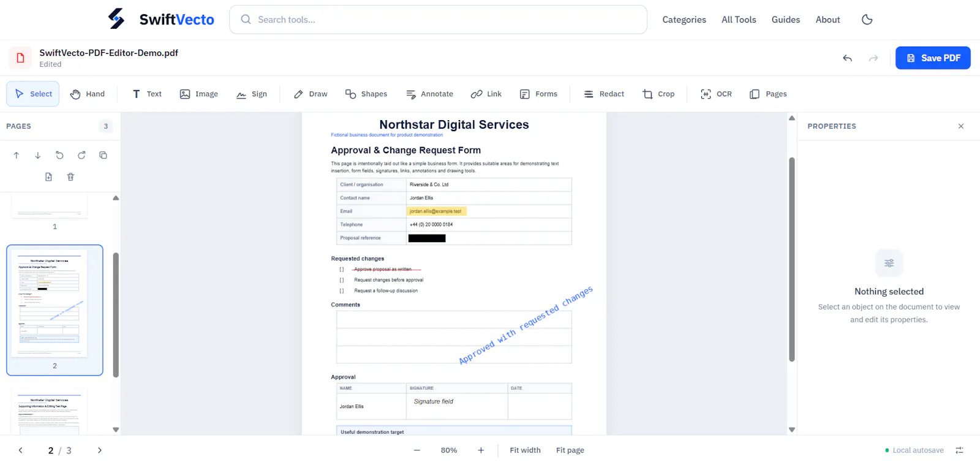Toggle dark mode moon icon
Screen dimensions: 980x462
[867, 20]
